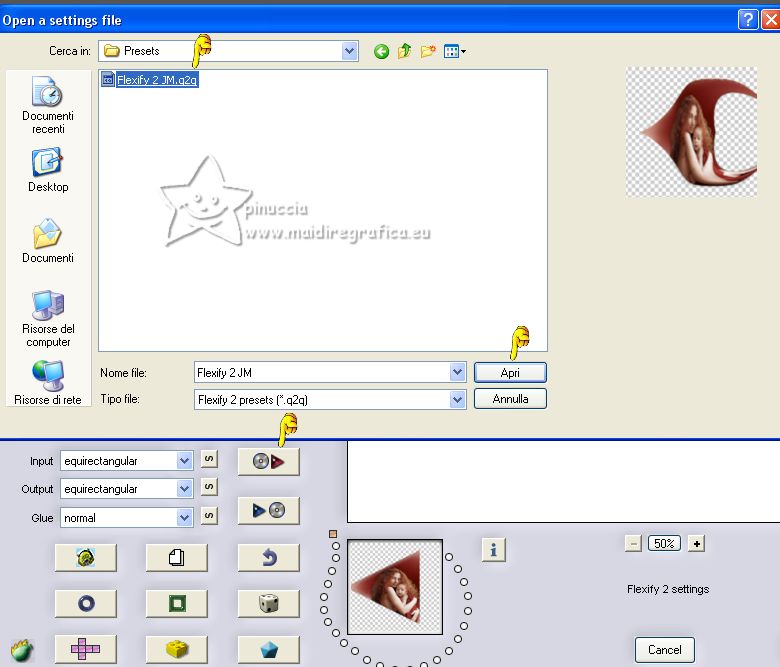Click the blue ring icon button
This screenshot has width=780, height=667.
tap(86, 603)
